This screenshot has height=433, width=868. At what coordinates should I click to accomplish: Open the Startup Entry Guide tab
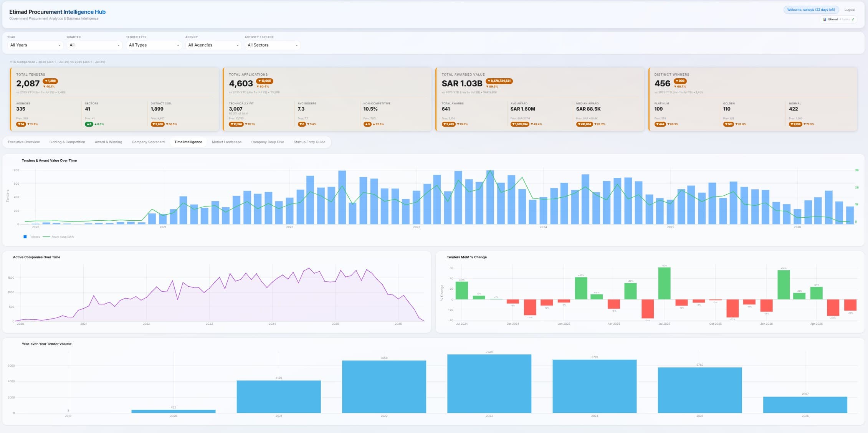(x=309, y=142)
